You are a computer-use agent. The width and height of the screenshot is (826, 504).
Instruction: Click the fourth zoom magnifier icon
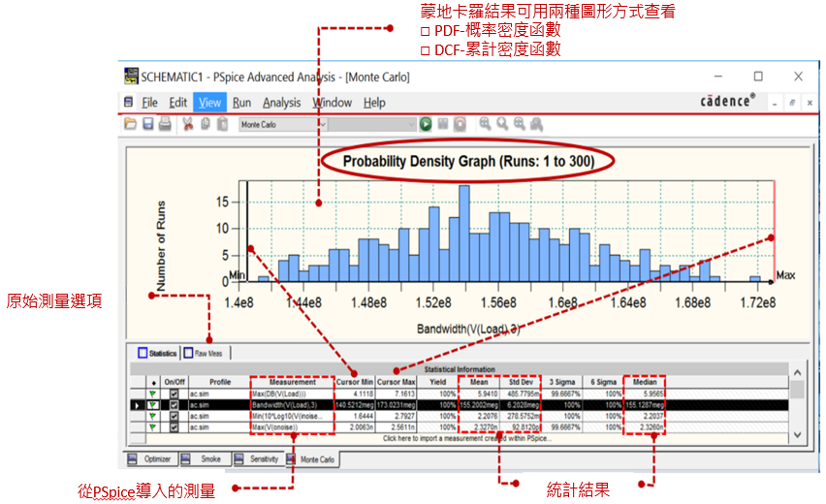(x=536, y=124)
